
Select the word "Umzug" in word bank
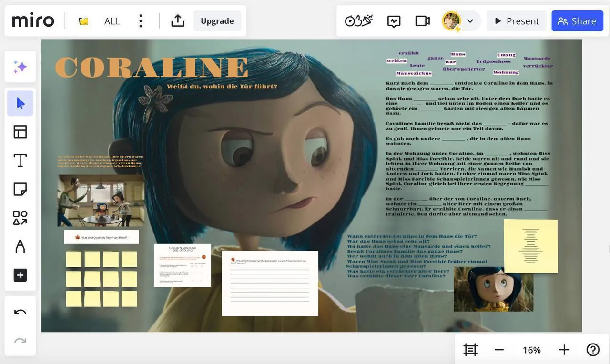[x=506, y=55]
